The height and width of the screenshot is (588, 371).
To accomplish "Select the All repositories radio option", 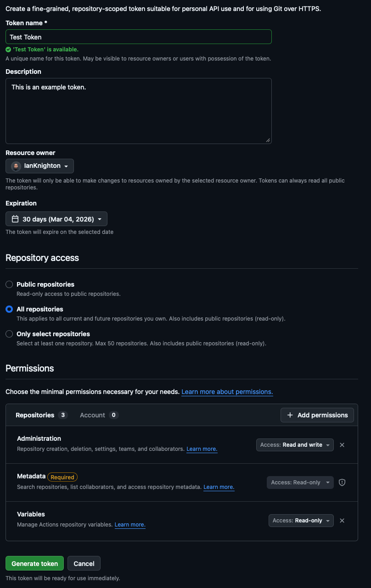I will (9, 309).
